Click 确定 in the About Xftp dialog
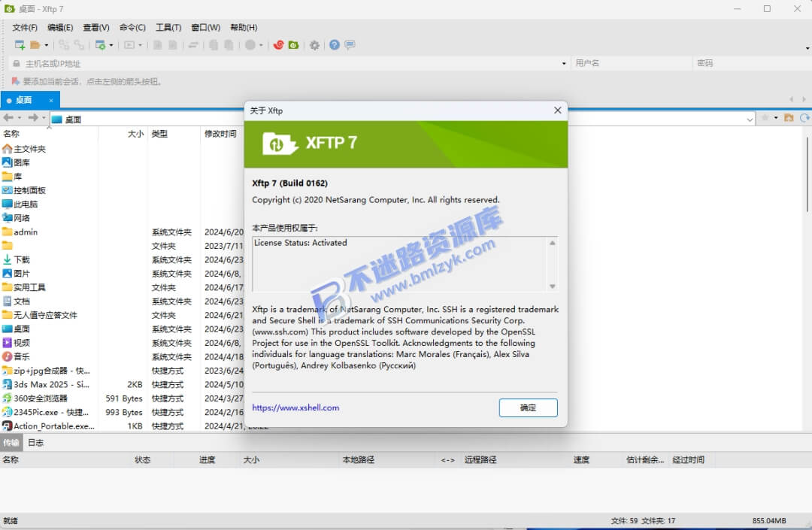 click(x=529, y=408)
